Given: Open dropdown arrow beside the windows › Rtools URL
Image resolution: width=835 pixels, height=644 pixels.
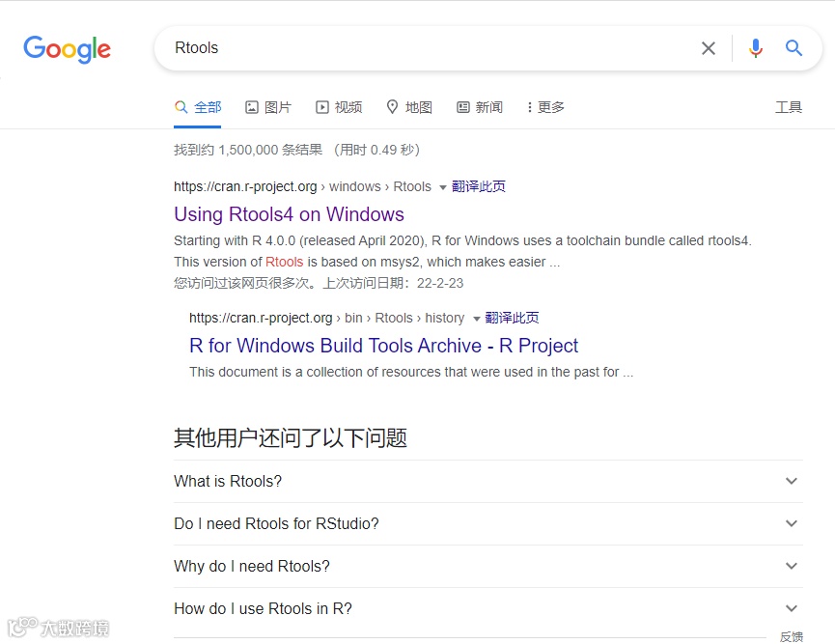Looking at the screenshot, I should 442,187.
